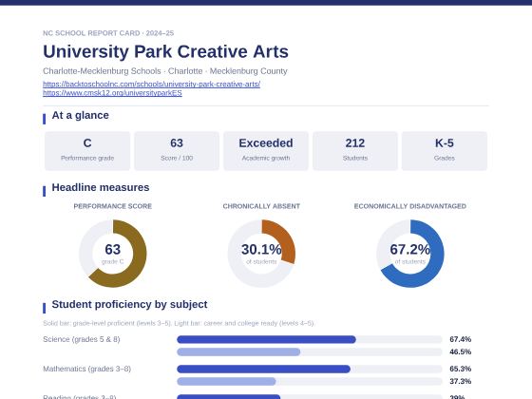Click the 37.3% value
The height and width of the screenshot is (399, 532).
click(461, 381)
